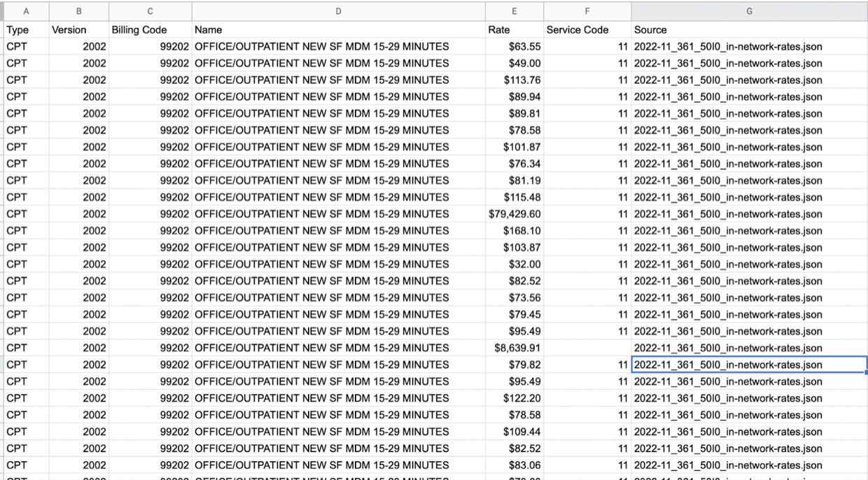Click the Source cell in the $8,639.91 row
The image size is (868, 480).
tap(749, 348)
